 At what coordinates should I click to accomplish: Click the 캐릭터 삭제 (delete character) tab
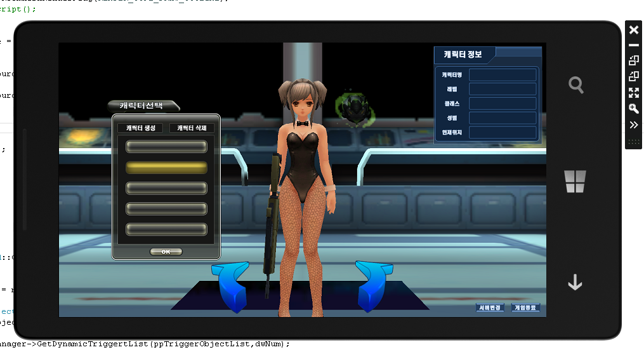pyautogui.click(x=192, y=128)
